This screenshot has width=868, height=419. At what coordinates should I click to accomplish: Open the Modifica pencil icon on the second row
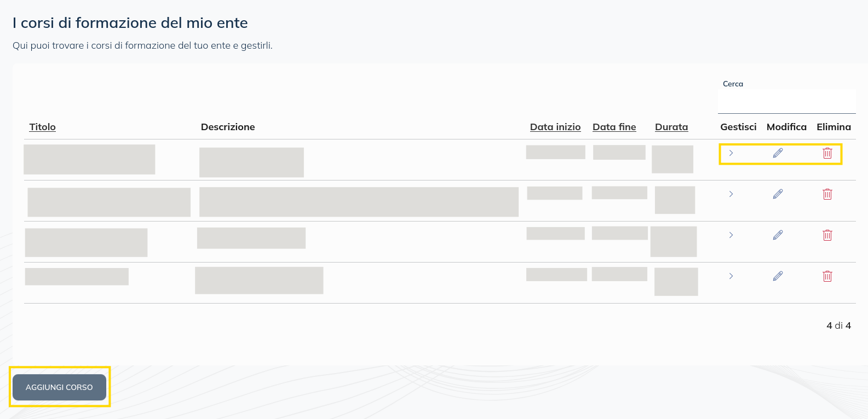778,194
